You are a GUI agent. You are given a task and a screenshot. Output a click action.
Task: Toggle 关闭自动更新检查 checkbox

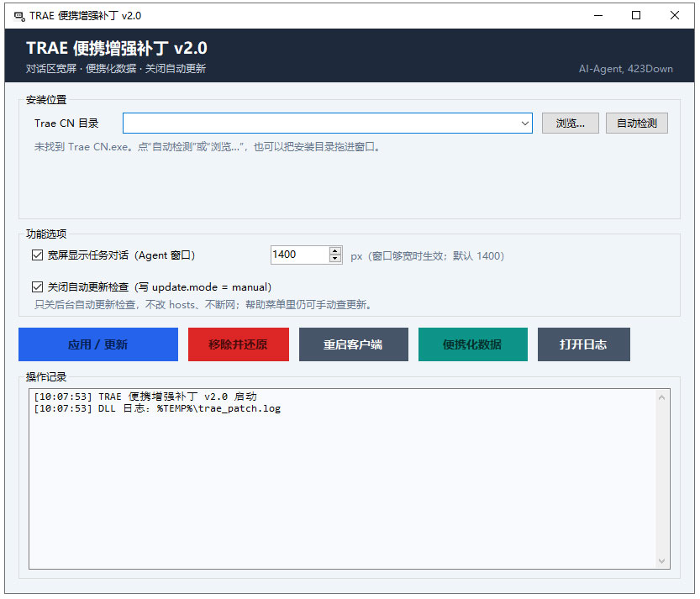click(x=38, y=286)
